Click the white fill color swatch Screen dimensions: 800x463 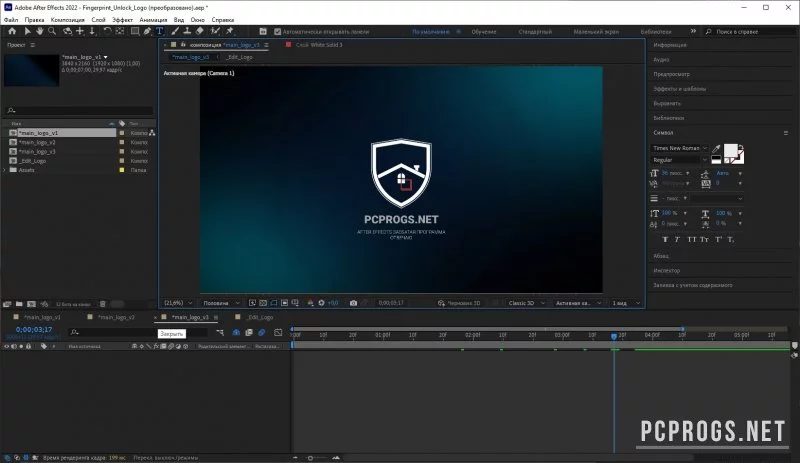pos(731,151)
